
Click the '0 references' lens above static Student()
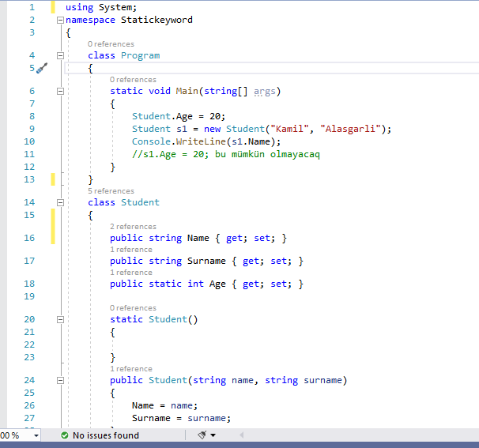click(133, 308)
